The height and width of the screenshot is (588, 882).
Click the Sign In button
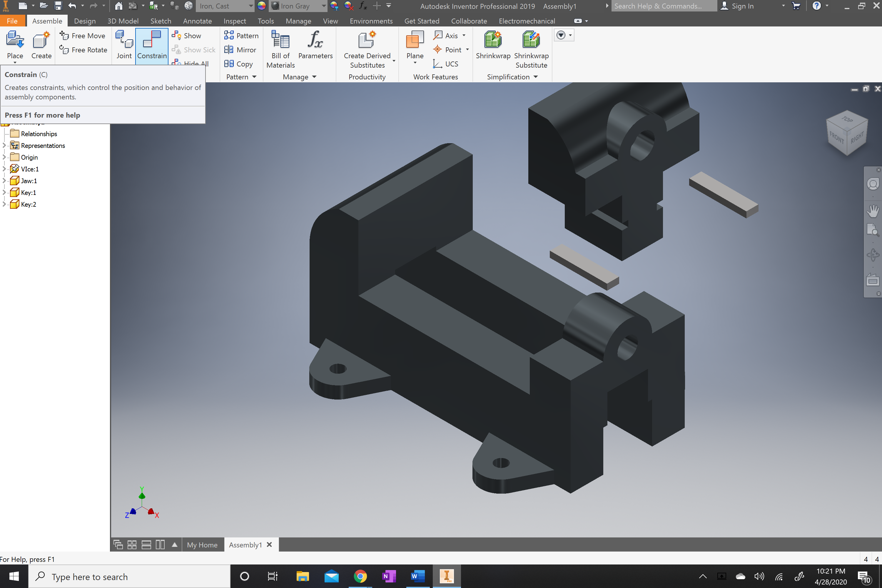pos(737,6)
